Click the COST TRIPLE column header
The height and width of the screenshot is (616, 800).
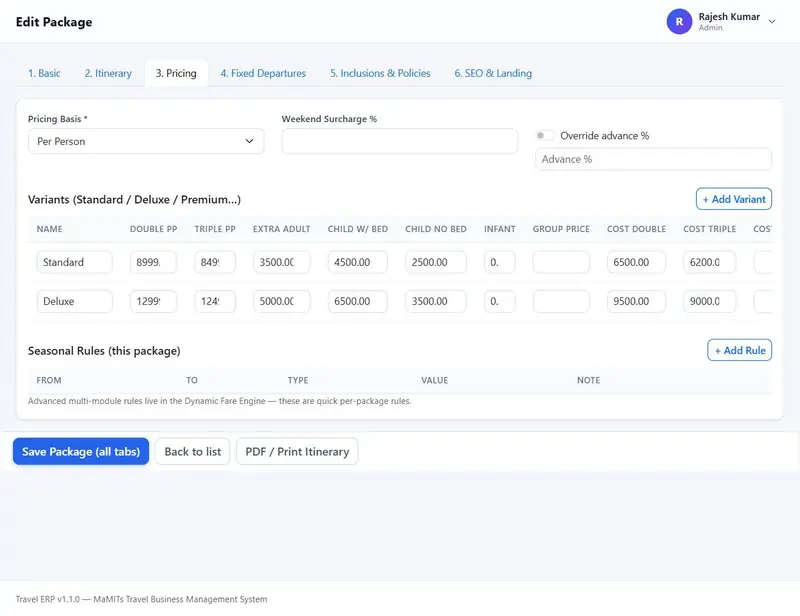pos(710,229)
